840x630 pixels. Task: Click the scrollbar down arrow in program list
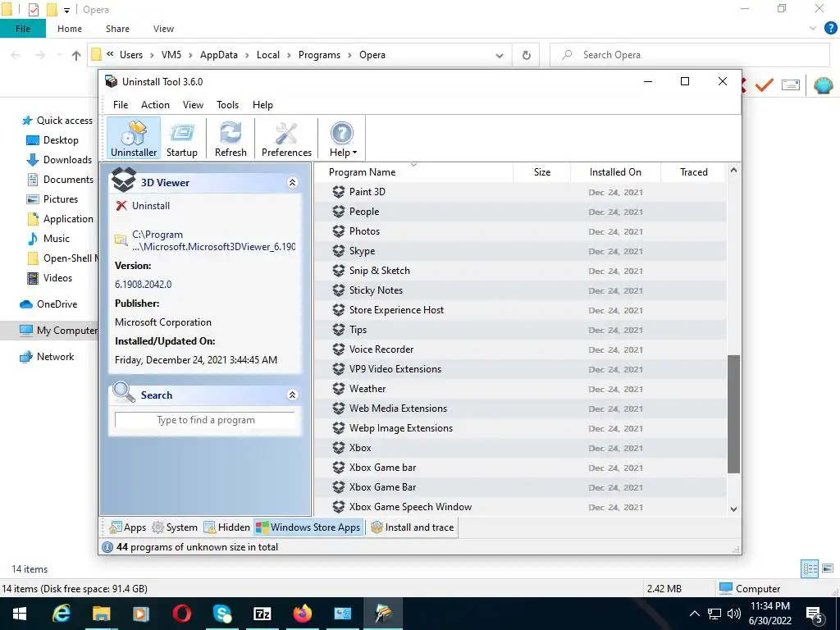[733, 509]
